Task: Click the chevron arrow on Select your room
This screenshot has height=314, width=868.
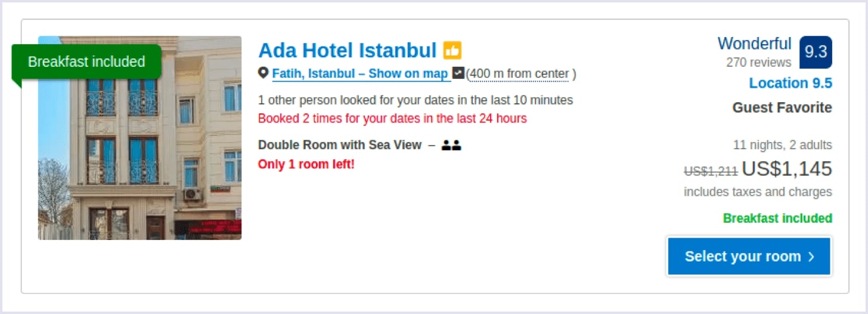Action: (x=811, y=257)
